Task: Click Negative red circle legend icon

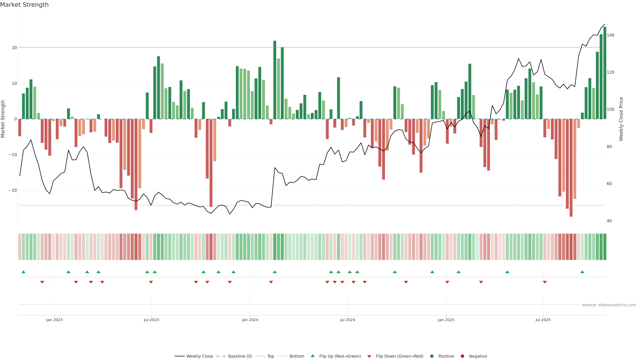Action: coord(462,356)
